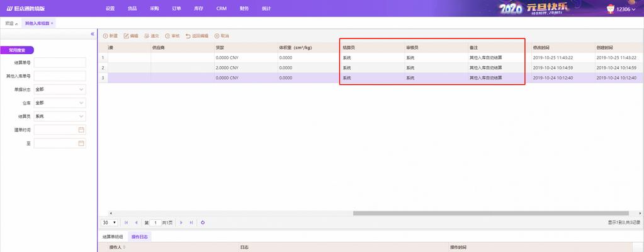Viewport: 644px width, 252px height.
Task: Open the 12306 account dropdown
Action: tap(626, 9)
